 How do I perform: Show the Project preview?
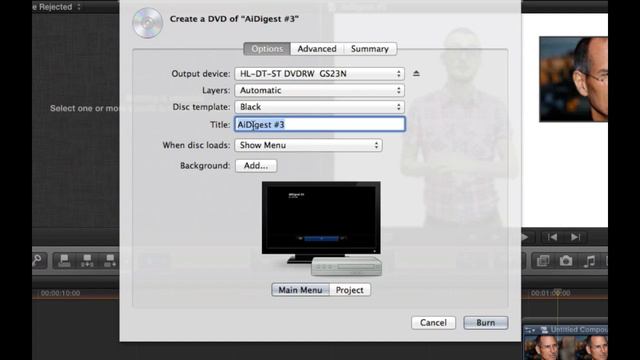(x=350, y=290)
